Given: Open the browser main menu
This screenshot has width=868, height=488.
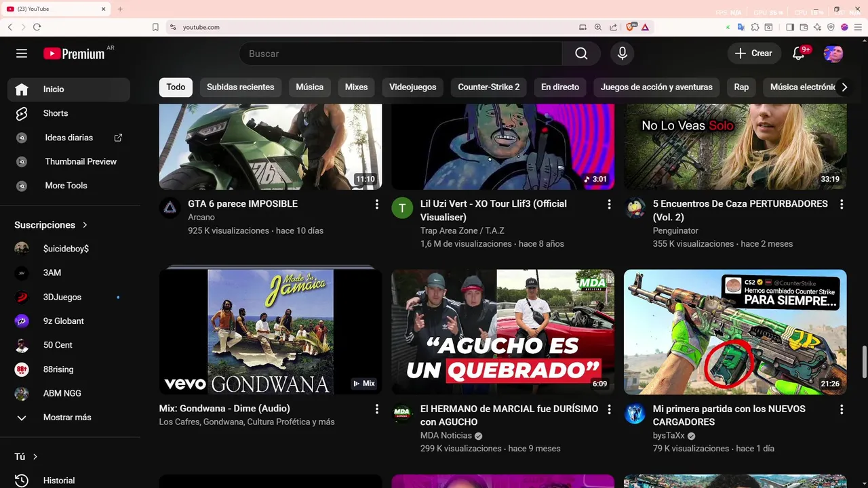Looking at the screenshot, I should point(857,27).
